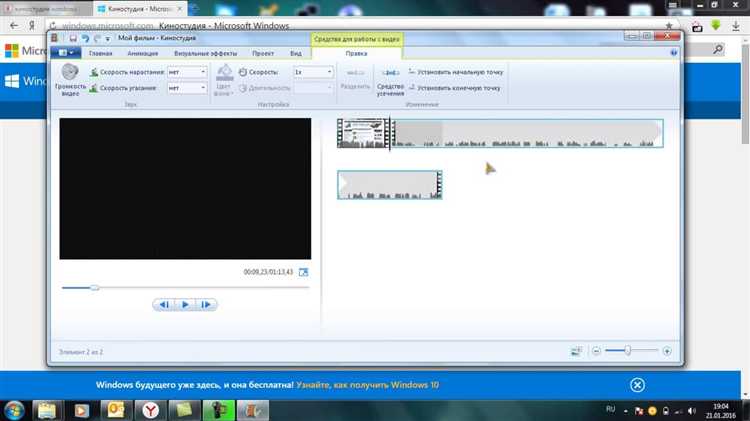Image resolution: width=750 pixels, height=421 pixels.
Task: Select the first clip thumbnail on timeline
Action: pos(363,133)
